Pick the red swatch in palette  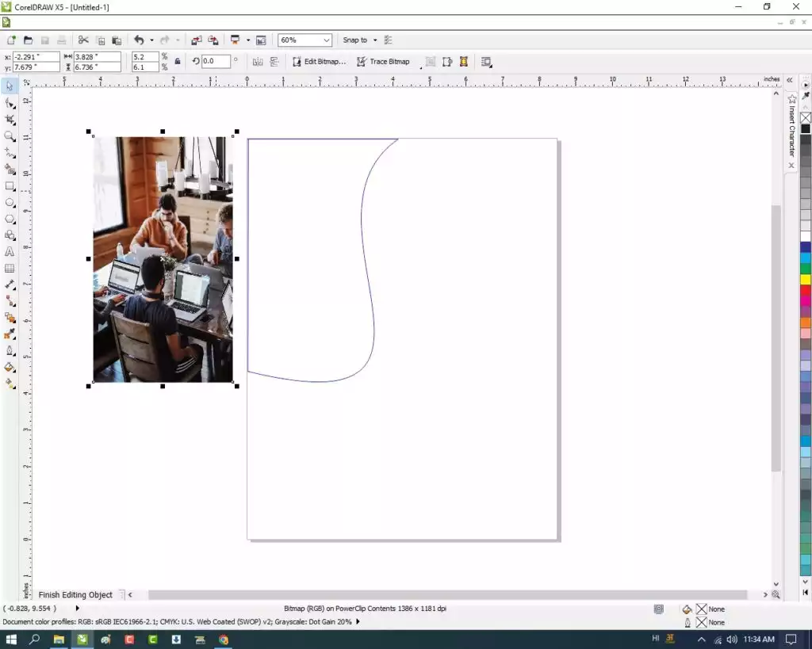806,290
